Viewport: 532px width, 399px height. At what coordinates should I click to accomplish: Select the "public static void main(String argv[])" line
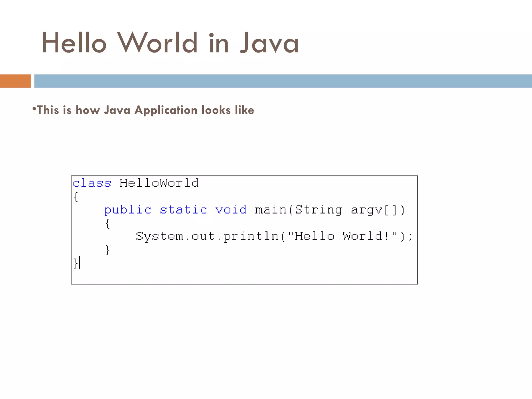tap(255, 210)
